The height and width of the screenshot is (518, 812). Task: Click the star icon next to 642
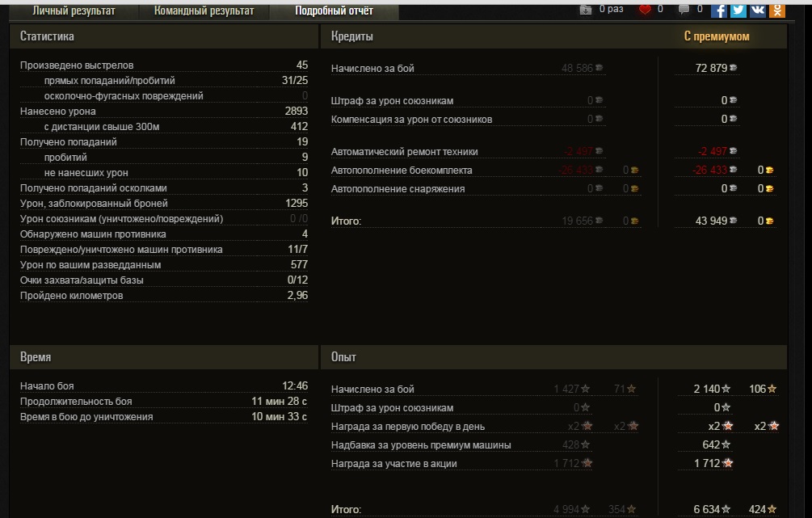pos(726,445)
